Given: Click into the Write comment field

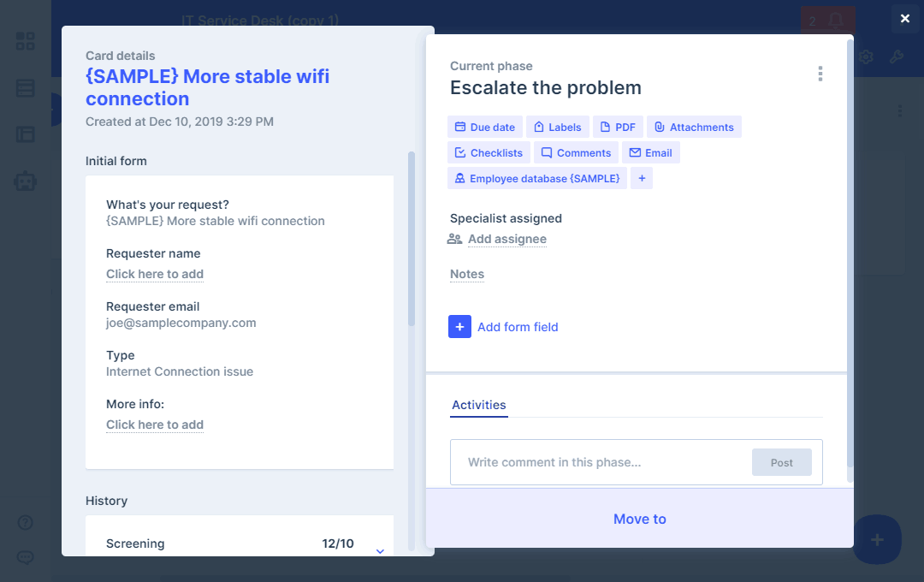Looking at the screenshot, I should [x=599, y=462].
